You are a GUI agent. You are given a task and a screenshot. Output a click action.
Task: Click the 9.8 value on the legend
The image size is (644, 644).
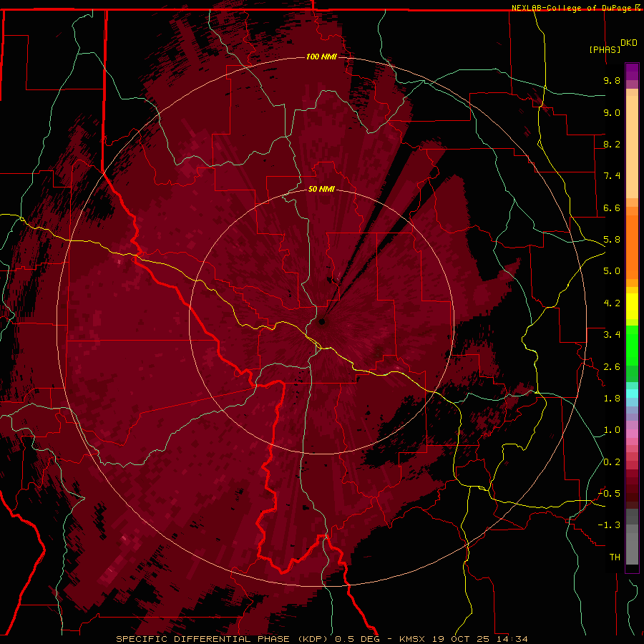(612, 80)
